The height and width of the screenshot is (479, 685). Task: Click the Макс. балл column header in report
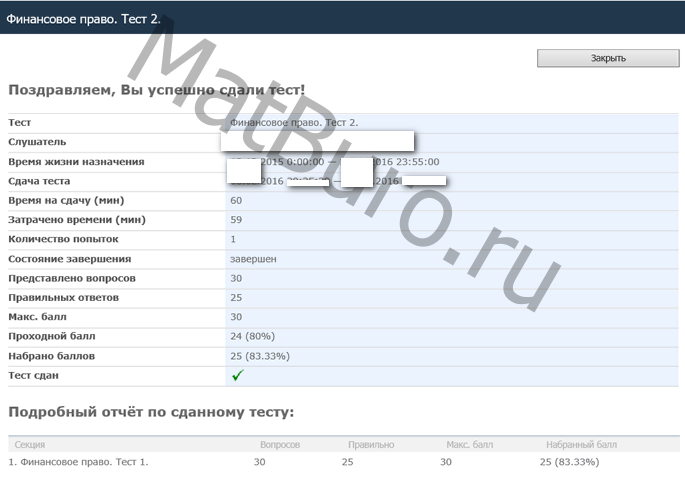pos(470,444)
